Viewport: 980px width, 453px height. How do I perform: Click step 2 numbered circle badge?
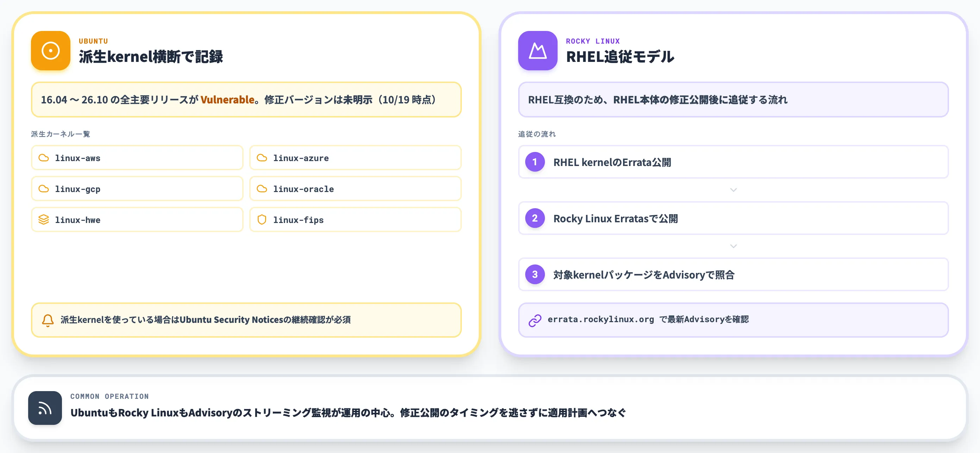point(535,218)
